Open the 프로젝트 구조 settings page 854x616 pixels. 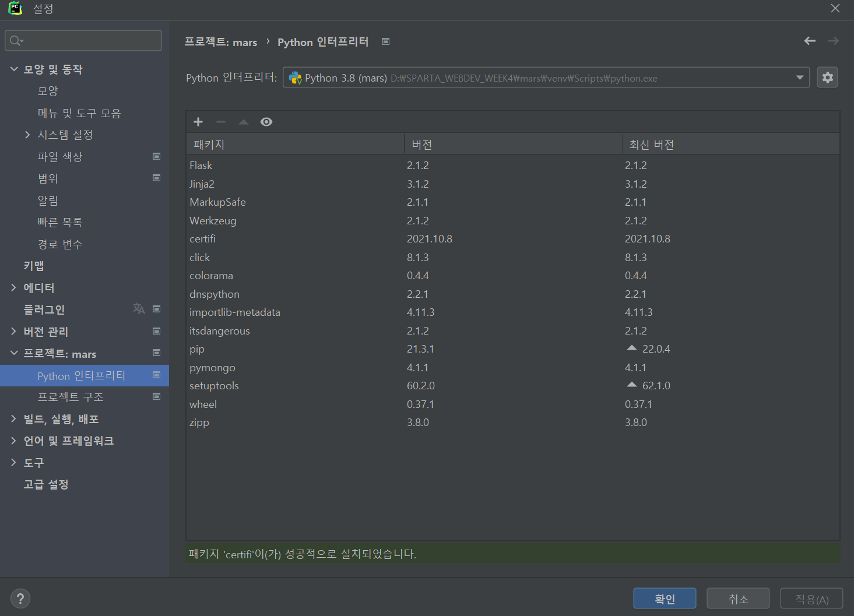(71, 397)
